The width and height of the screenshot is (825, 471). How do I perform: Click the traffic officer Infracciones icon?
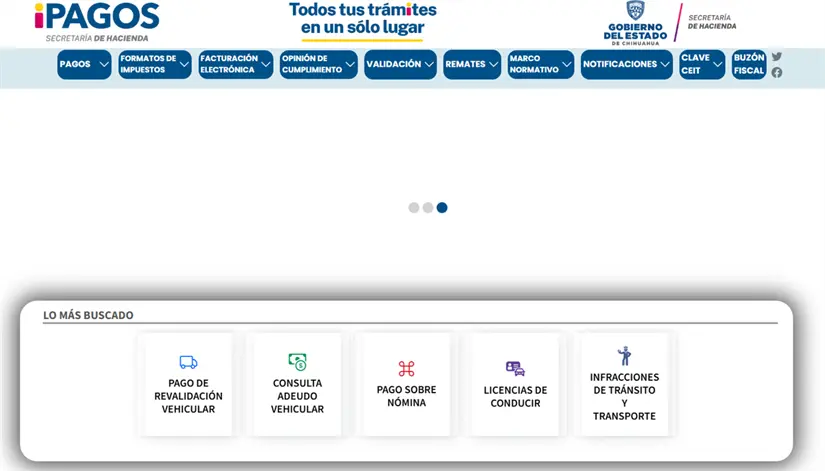(624, 356)
